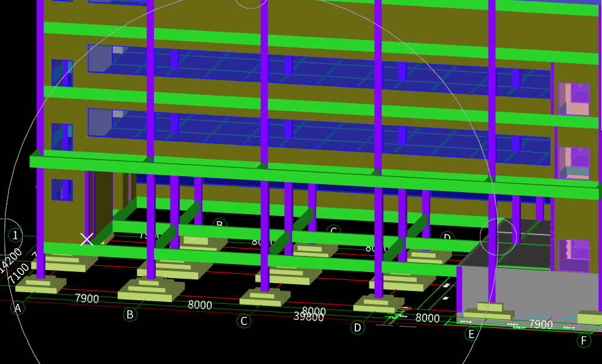Select front grid axis bubble C

pos(244,321)
